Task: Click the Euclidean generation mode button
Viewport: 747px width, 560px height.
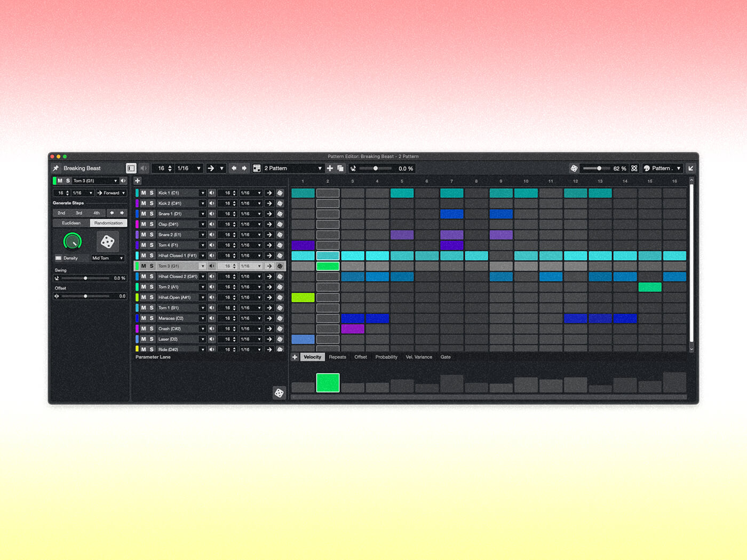Action: (x=71, y=223)
